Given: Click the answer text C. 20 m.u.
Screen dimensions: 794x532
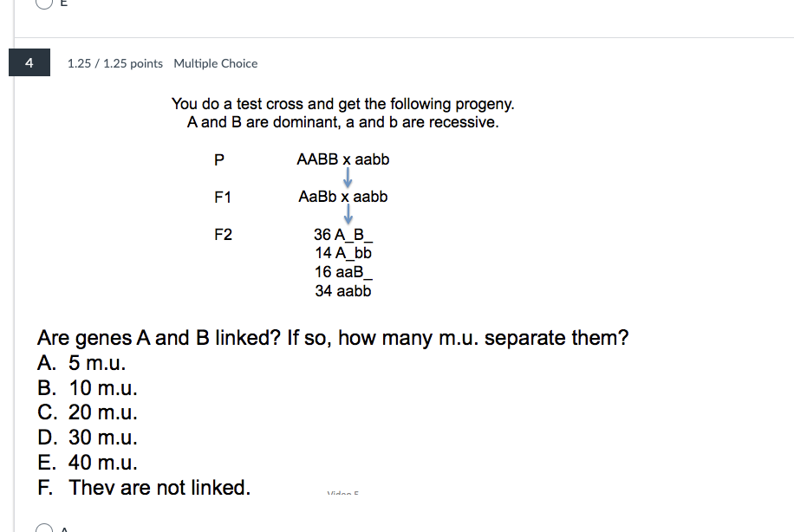Looking at the screenshot, I should [88, 413].
